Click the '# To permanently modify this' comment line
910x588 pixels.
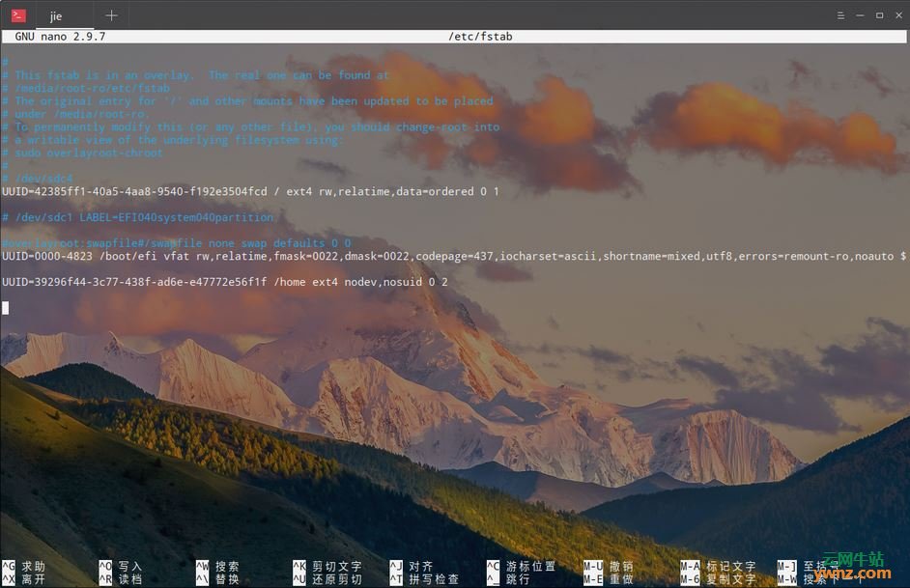(251, 127)
